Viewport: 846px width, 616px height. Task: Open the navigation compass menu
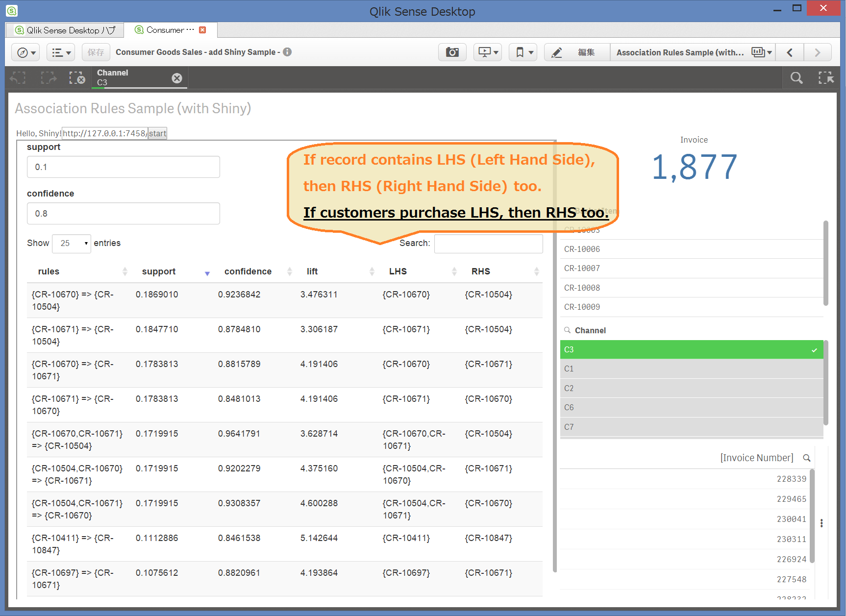[25, 52]
